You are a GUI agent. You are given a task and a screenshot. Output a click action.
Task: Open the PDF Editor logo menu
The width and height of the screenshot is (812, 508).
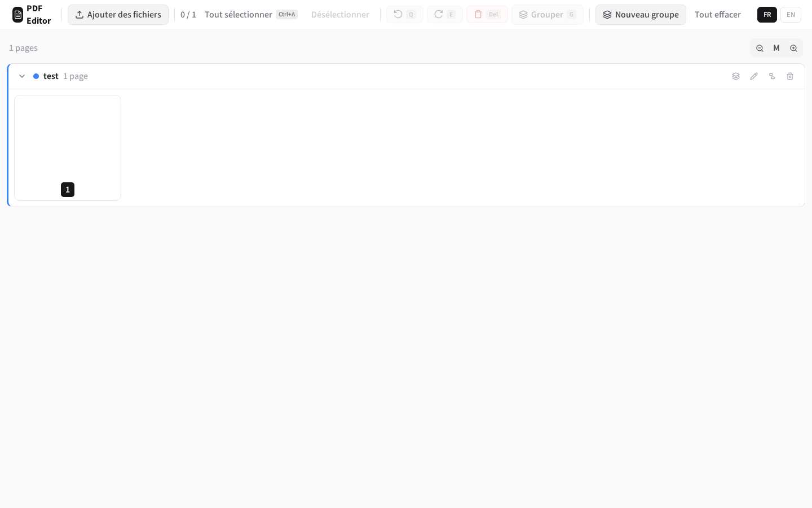(18, 14)
